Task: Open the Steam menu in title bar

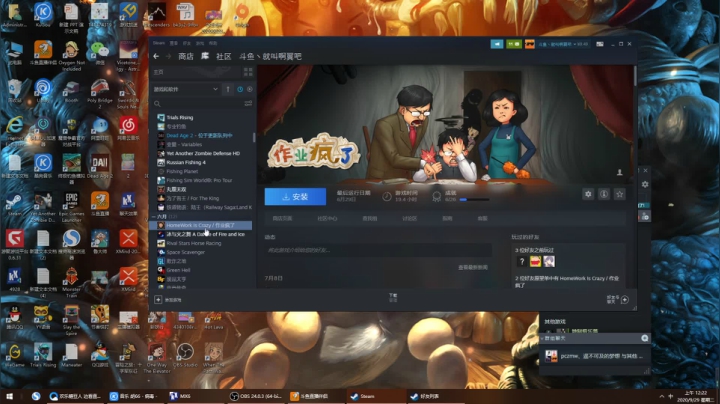Action: [x=159, y=43]
